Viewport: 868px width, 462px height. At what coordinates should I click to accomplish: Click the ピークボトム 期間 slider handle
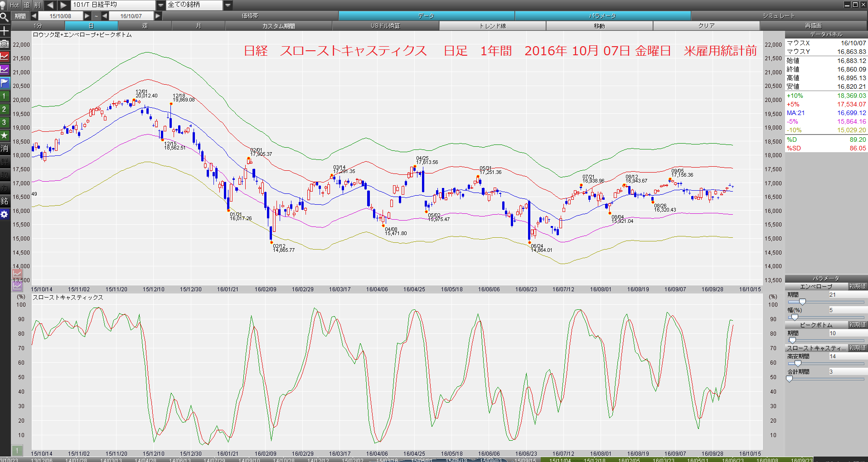pos(792,340)
